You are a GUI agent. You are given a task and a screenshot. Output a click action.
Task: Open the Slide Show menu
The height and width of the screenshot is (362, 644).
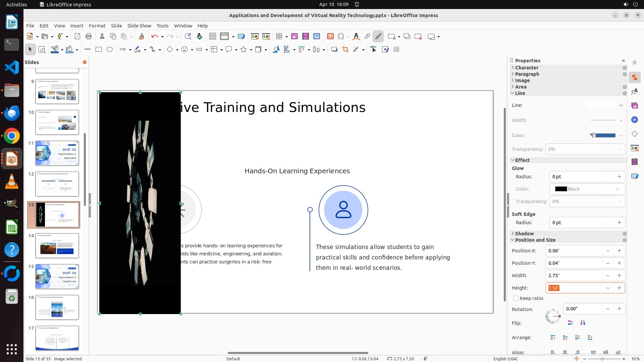[x=139, y=26]
